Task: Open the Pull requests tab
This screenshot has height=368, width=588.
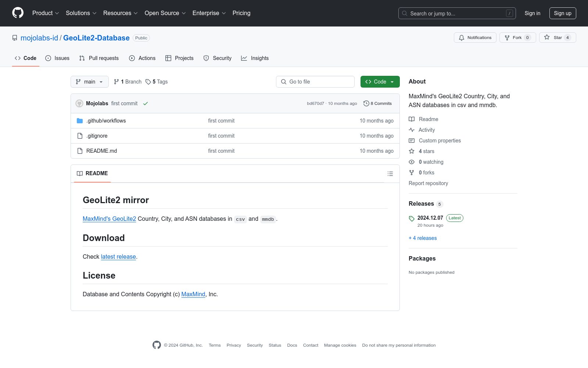Action: click(x=99, y=58)
